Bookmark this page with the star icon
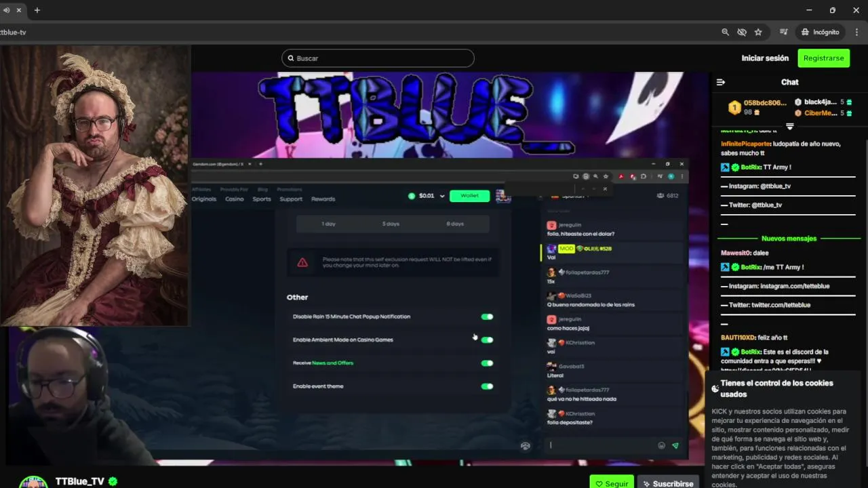Viewport: 868px width, 488px height. (x=758, y=32)
